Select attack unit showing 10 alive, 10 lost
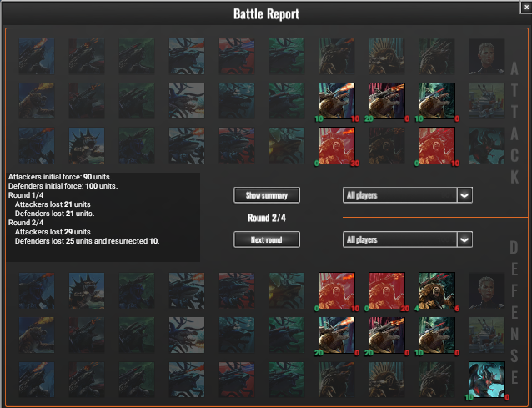This screenshot has width=532, height=408. point(337,101)
